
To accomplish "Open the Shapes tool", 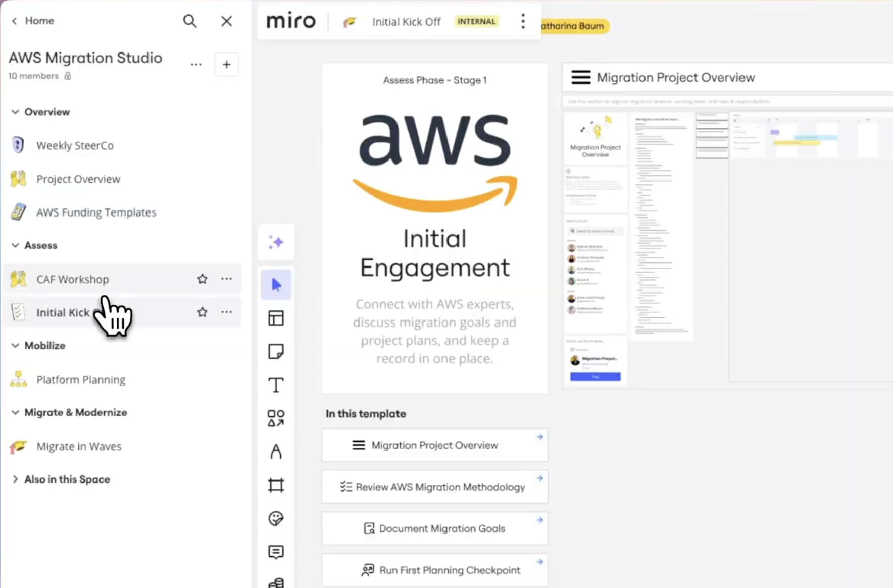I will pyautogui.click(x=276, y=418).
